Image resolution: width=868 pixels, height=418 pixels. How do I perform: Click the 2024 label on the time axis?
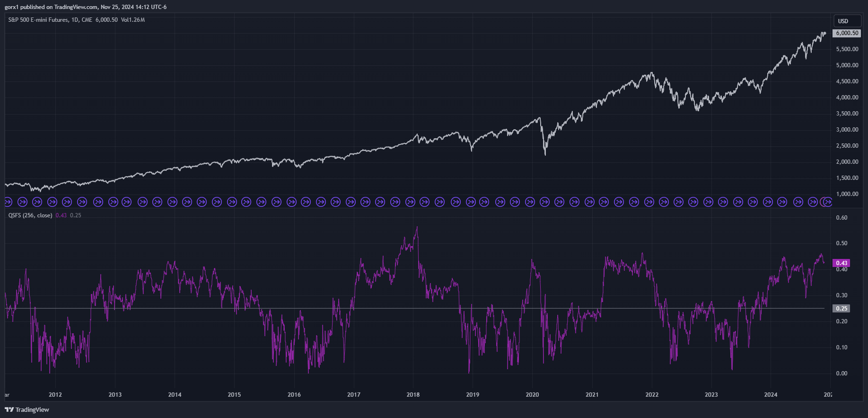click(771, 395)
